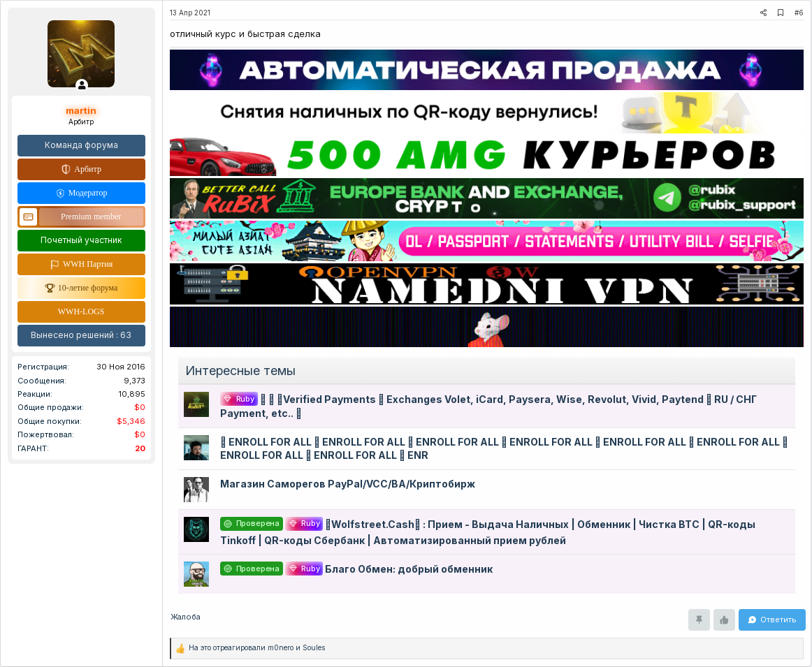Click the post date 13 Апр 2021
812x667 pixels.
click(x=190, y=13)
